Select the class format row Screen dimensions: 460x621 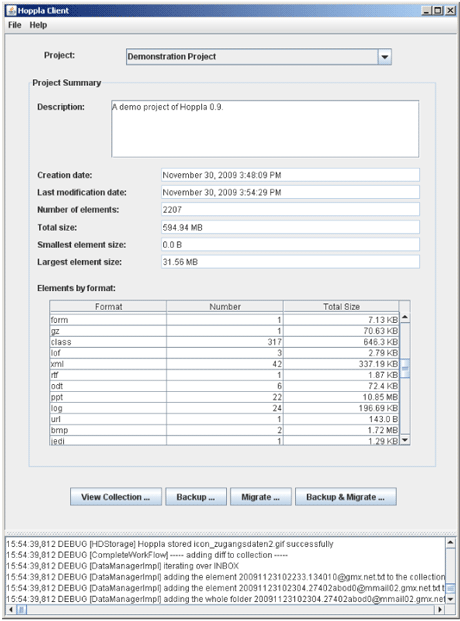point(224,342)
